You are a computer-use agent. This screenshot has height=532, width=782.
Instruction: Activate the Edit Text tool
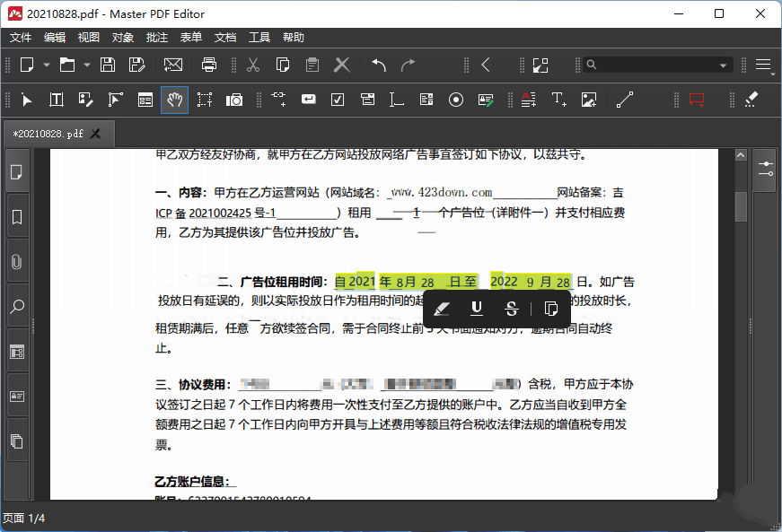(x=56, y=100)
